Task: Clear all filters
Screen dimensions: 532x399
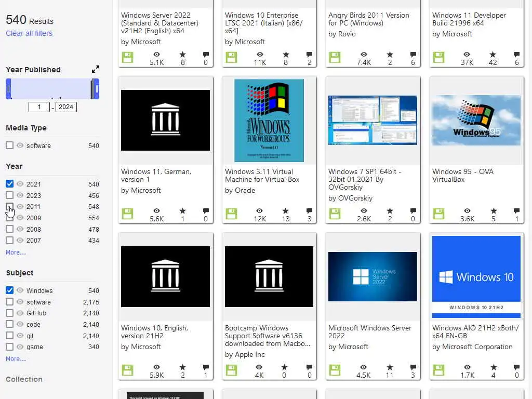Action: tap(29, 33)
